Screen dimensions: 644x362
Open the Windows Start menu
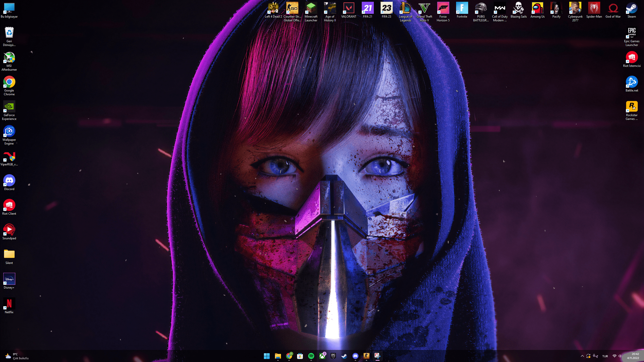(x=267, y=356)
